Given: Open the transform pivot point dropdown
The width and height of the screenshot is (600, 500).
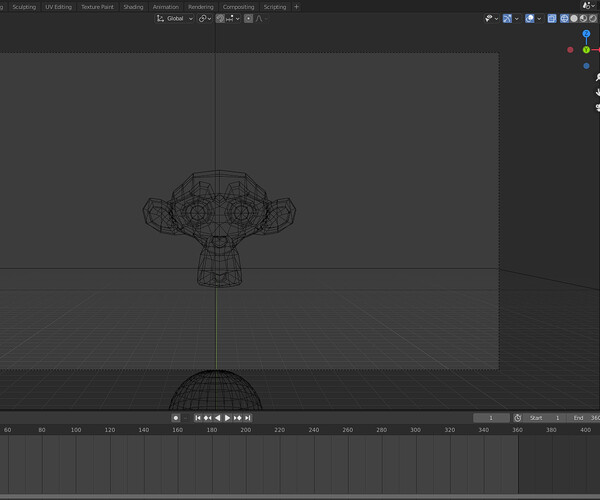Looking at the screenshot, I should [x=205, y=18].
